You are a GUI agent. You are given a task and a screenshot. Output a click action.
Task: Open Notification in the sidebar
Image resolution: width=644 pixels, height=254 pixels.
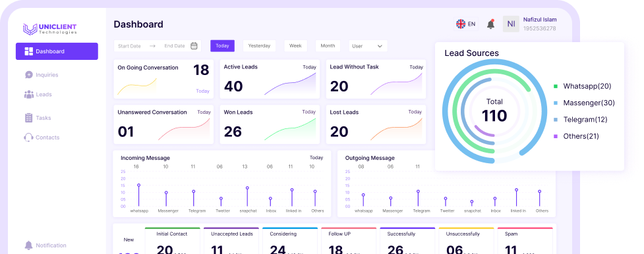pyautogui.click(x=45, y=245)
